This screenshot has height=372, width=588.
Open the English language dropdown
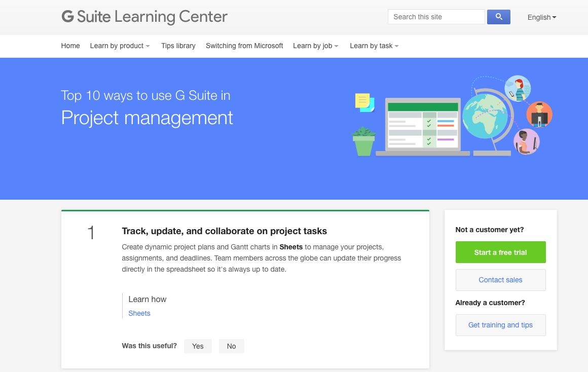click(x=541, y=17)
